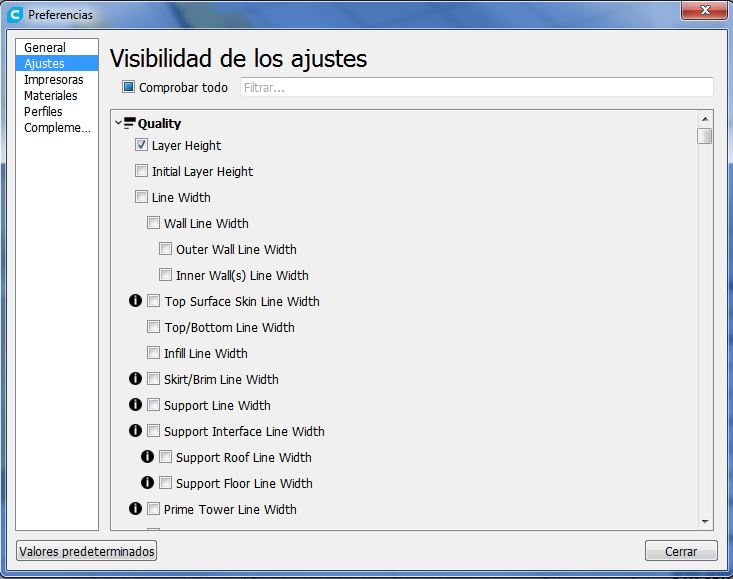The height and width of the screenshot is (579, 733).
Task: Enable Outer Wall Line Width checkbox
Action: point(165,249)
